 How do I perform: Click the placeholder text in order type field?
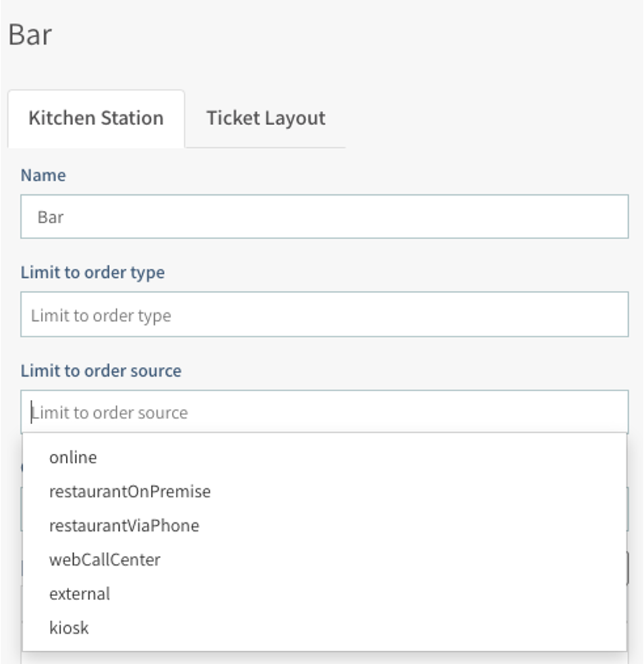coord(101,316)
